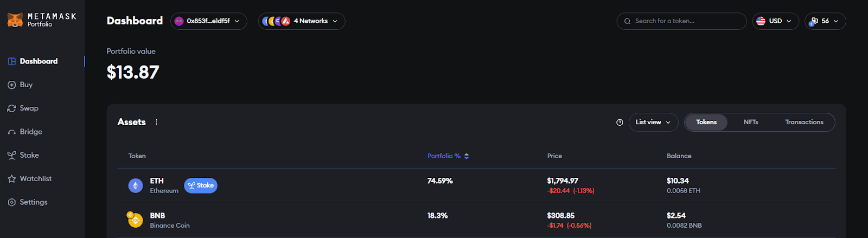The height and width of the screenshot is (238, 868).
Task: Switch to the NFTs tab
Action: 751,123
